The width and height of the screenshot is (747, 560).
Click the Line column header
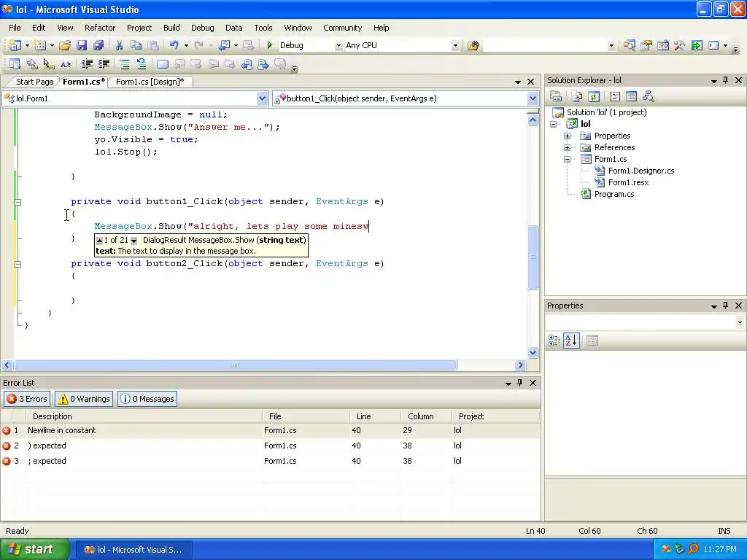374,416
